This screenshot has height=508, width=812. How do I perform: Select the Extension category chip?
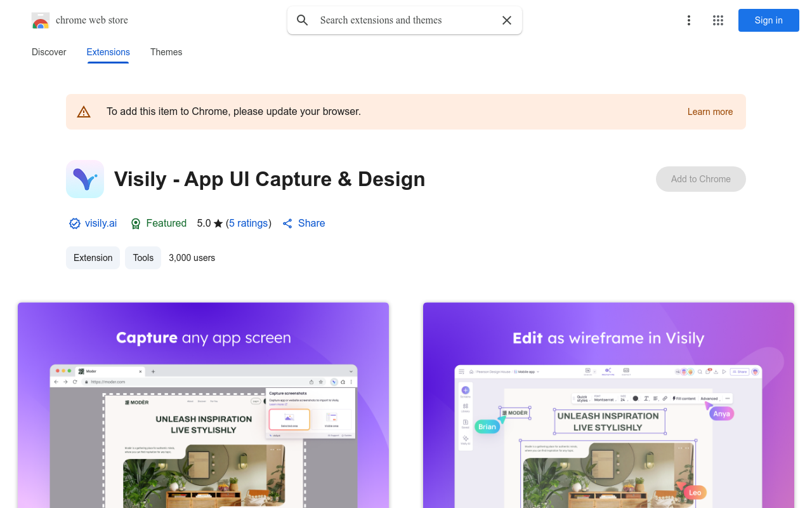click(93, 258)
